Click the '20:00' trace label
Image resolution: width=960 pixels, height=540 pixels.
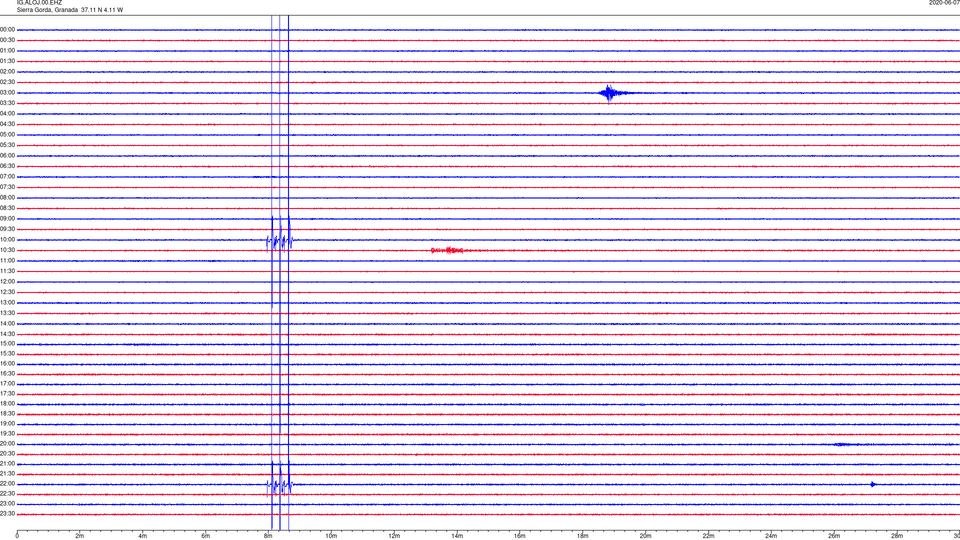(x=8, y=444)
